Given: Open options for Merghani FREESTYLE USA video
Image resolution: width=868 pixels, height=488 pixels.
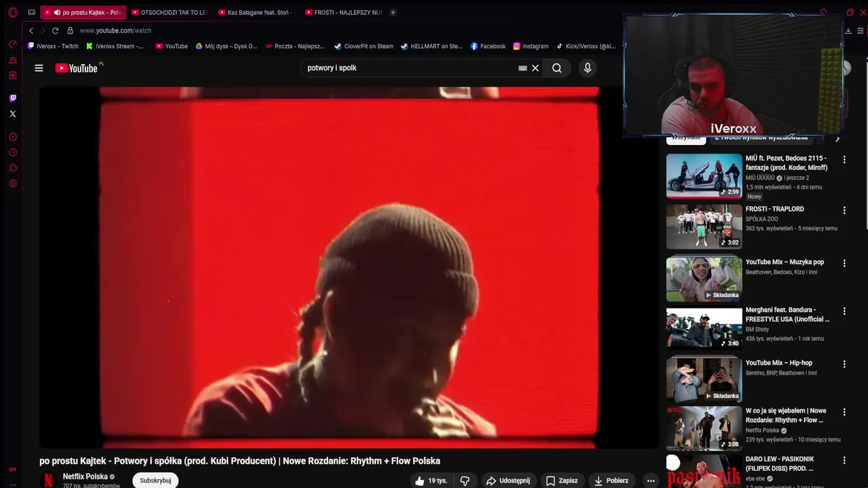Looking at the screenshot, I should coord(844,311).
